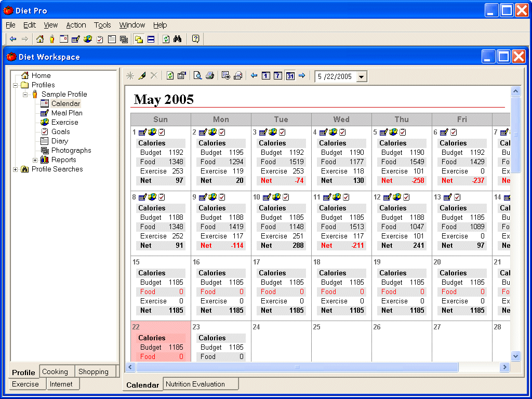Click the goals icon on May 3
Screen dimensions: 532x399
coord(282,132)
